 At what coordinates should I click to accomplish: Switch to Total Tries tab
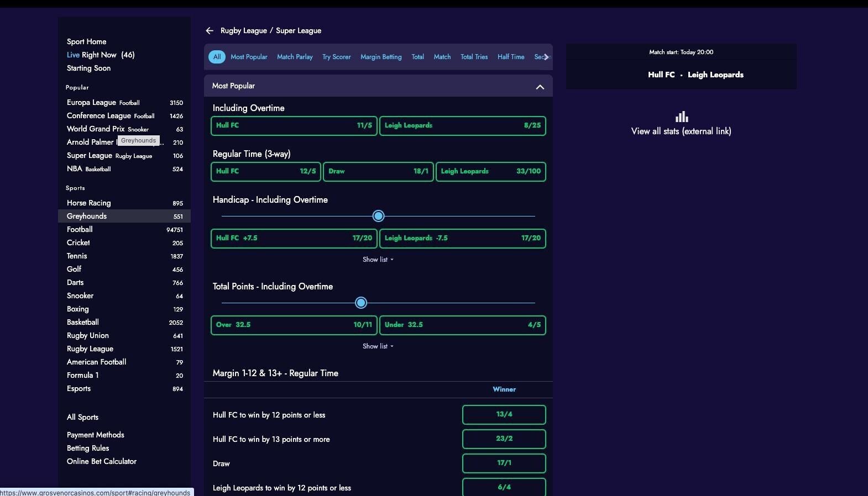474,57
